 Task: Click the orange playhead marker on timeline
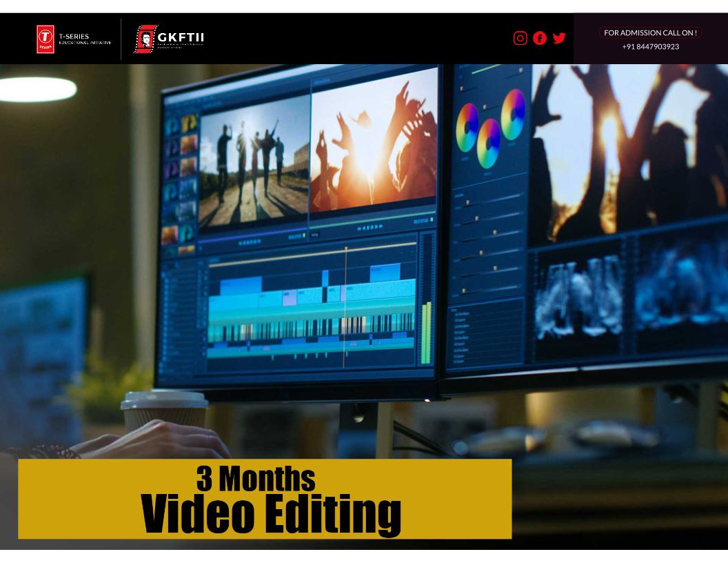click(345, 249)
